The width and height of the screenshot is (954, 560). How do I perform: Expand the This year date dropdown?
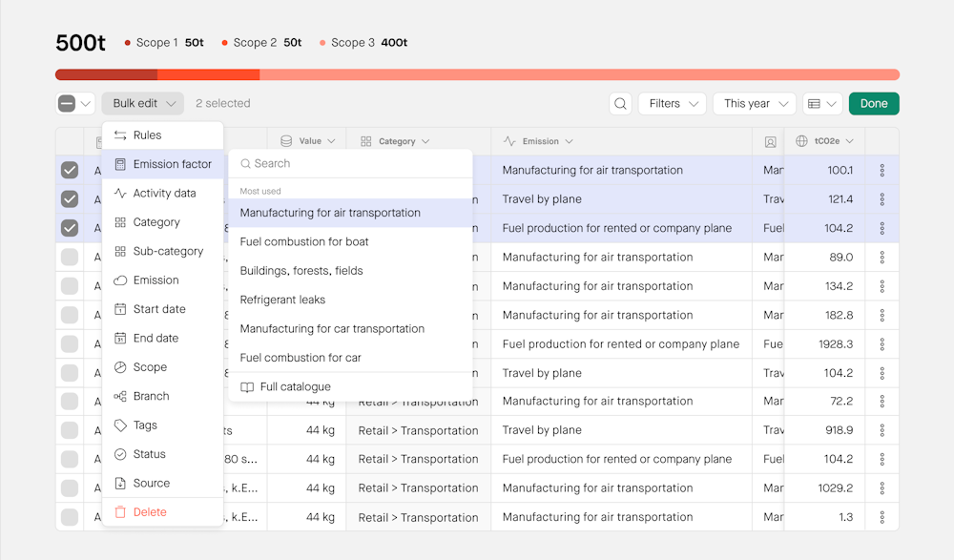pos(754,104)
